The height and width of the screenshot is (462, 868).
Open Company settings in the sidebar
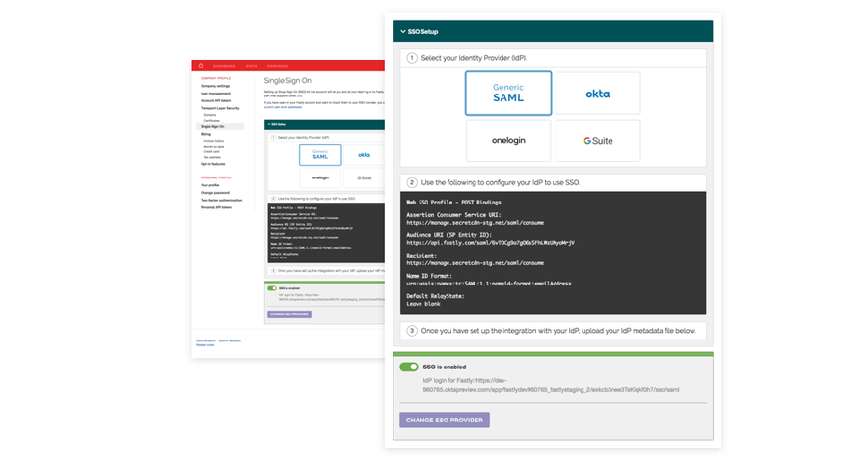click(x=215, y=86)
